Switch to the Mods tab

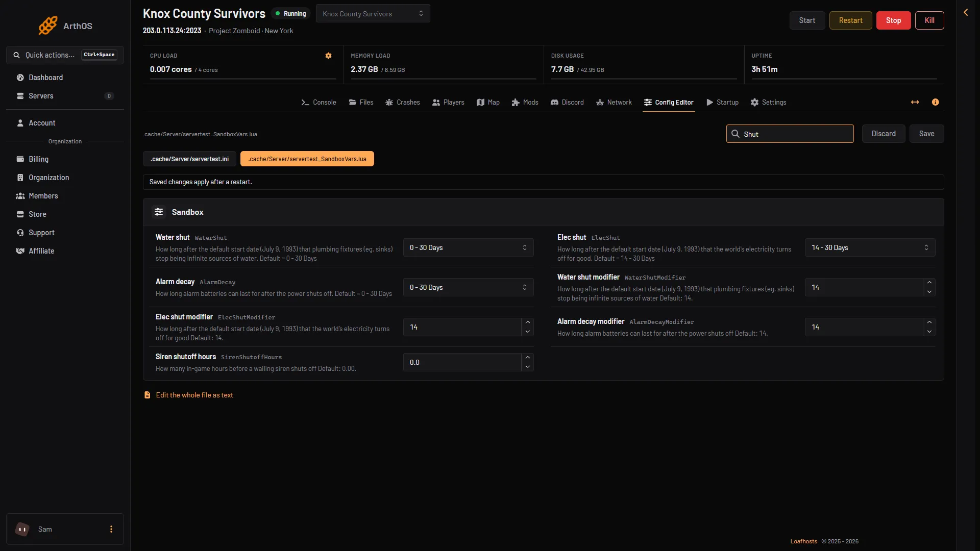click(525, 103)
